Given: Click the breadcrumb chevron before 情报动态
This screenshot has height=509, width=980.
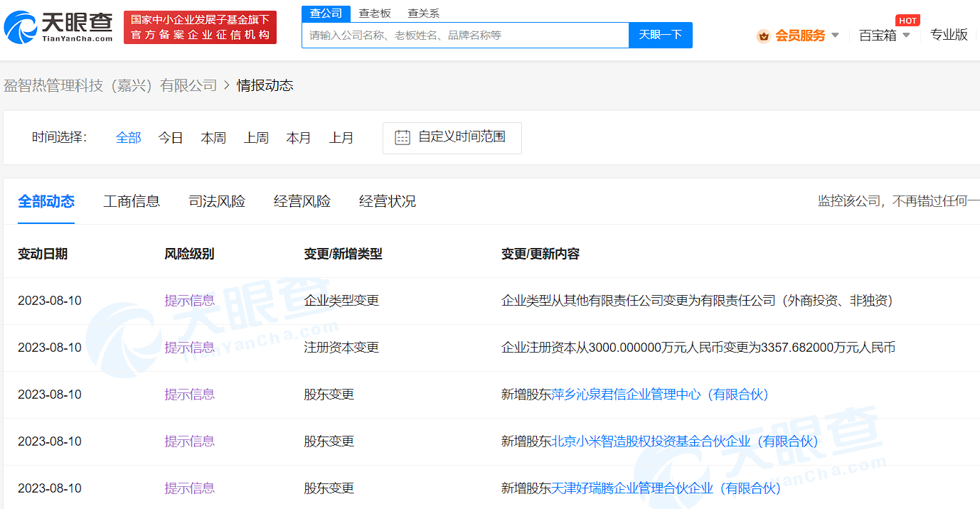Looking at the screenshot, I should 227,85.
